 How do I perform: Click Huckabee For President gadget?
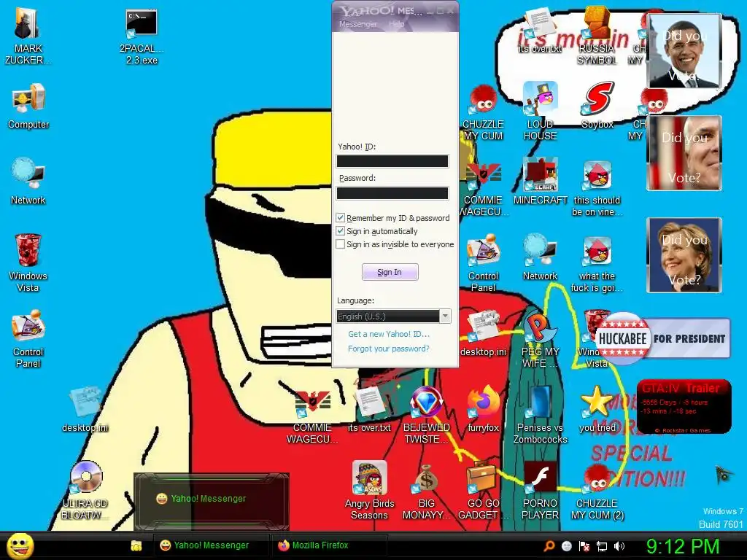point(662,338)
